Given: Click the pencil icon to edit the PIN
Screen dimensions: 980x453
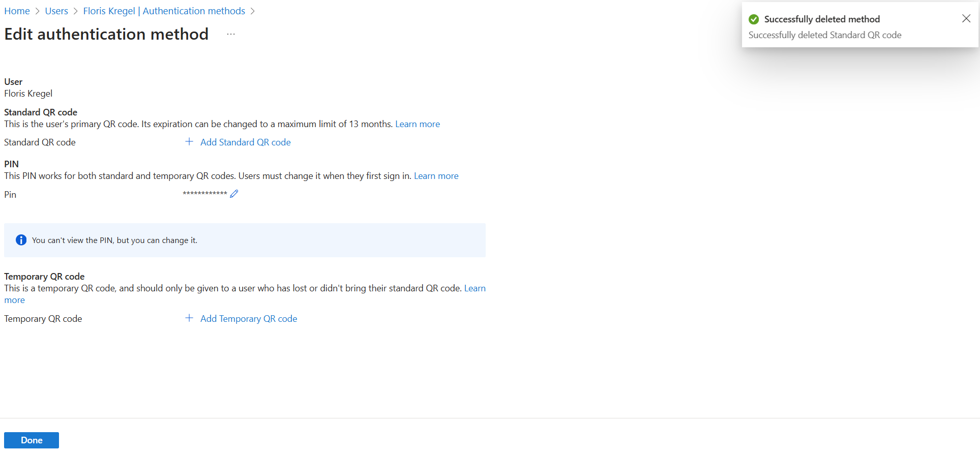Looking at the screenshot, I should coord(234,194).
